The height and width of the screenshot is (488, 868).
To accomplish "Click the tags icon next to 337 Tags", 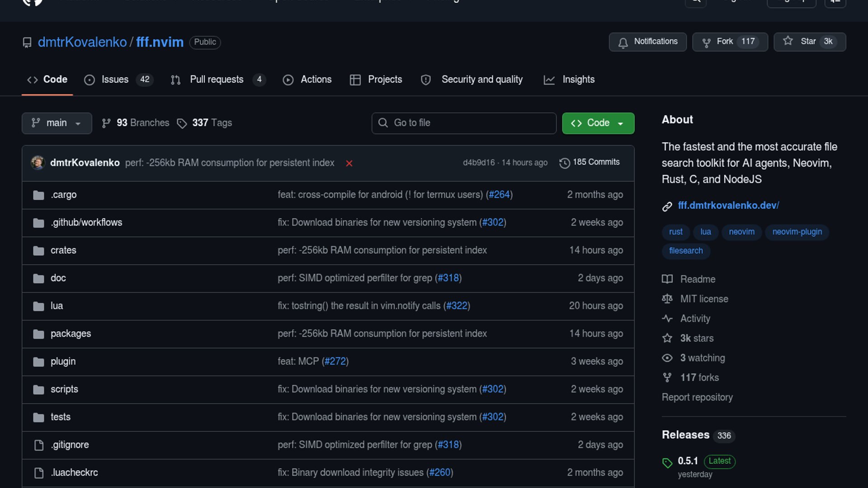I will 182,123.
